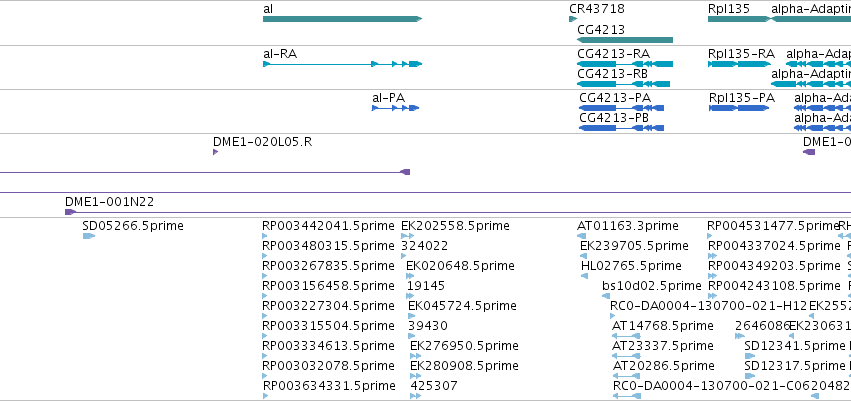
Task: Select the EK202558.5prime EST arrow
Action: point(408,236)
